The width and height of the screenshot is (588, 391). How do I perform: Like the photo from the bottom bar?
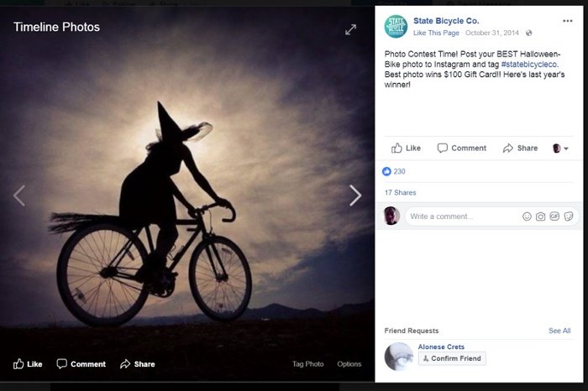click(x=28, y=364)
